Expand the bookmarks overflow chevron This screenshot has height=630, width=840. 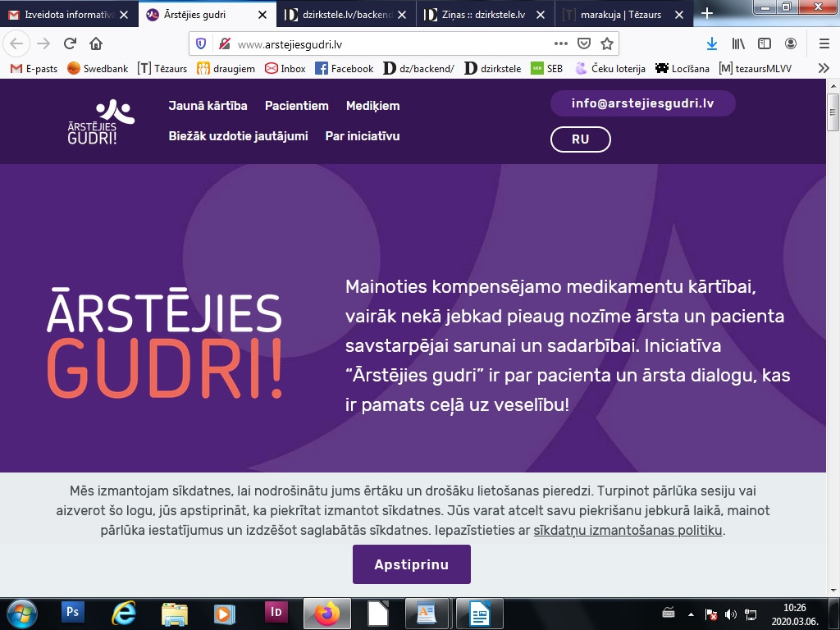(x=824, y=69)
